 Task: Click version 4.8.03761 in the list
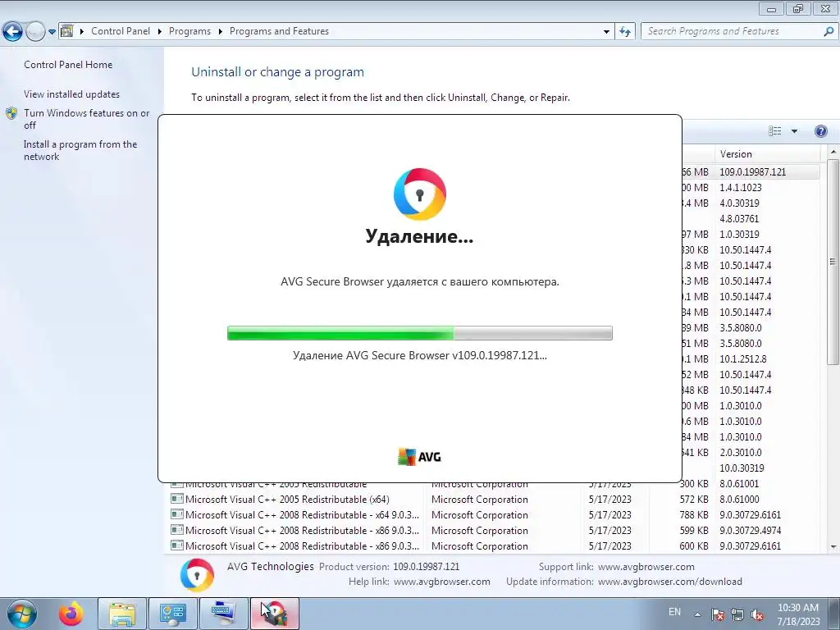coord(739,218)
